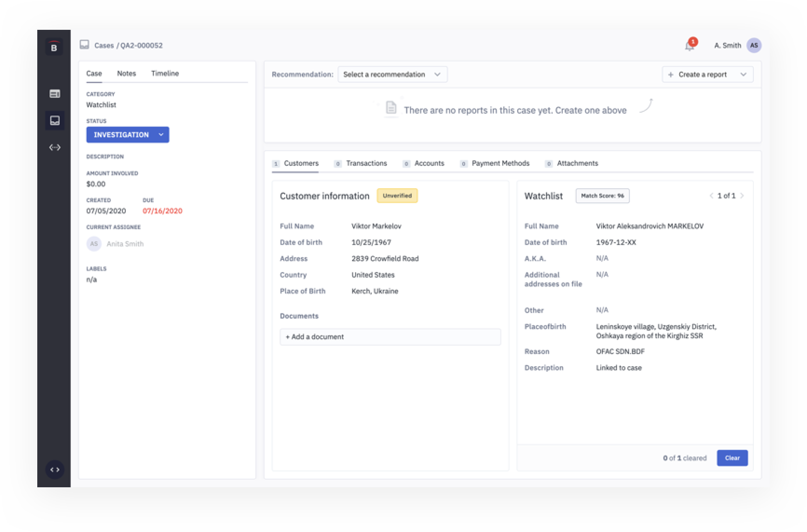Open the Create a report dropdown
The image size is (807, 532).
[707, 75]
